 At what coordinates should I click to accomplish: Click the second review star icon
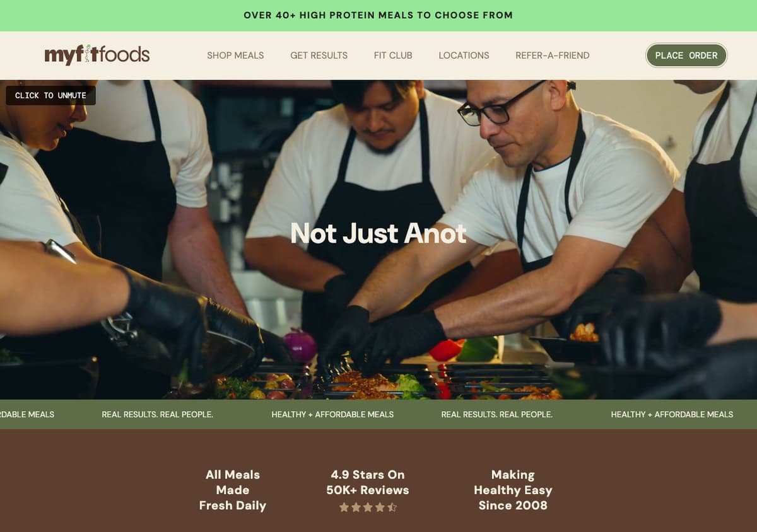click(x=356, y=507)
